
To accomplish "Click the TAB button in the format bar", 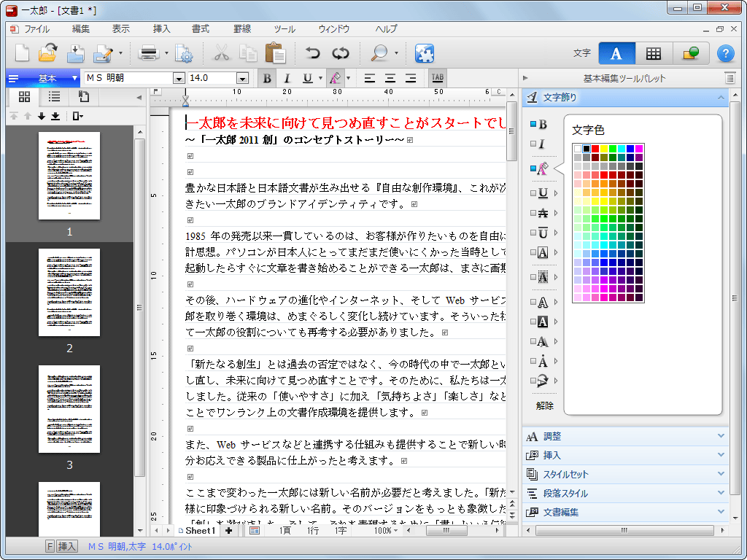I will click(x=437, y=78).
